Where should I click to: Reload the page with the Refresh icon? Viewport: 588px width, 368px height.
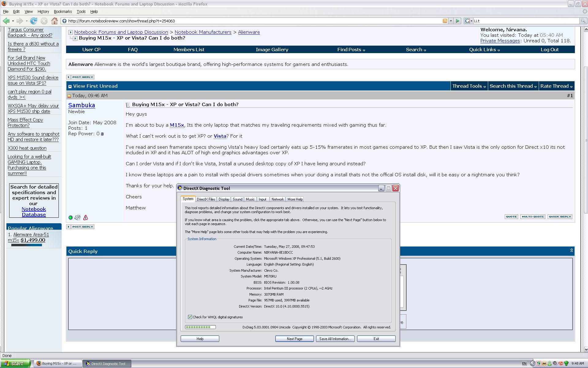(x=34, y=21)
